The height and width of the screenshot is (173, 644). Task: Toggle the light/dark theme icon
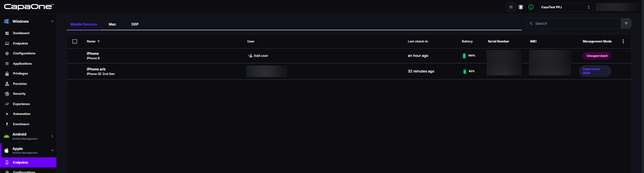click(x=511, y=7)
